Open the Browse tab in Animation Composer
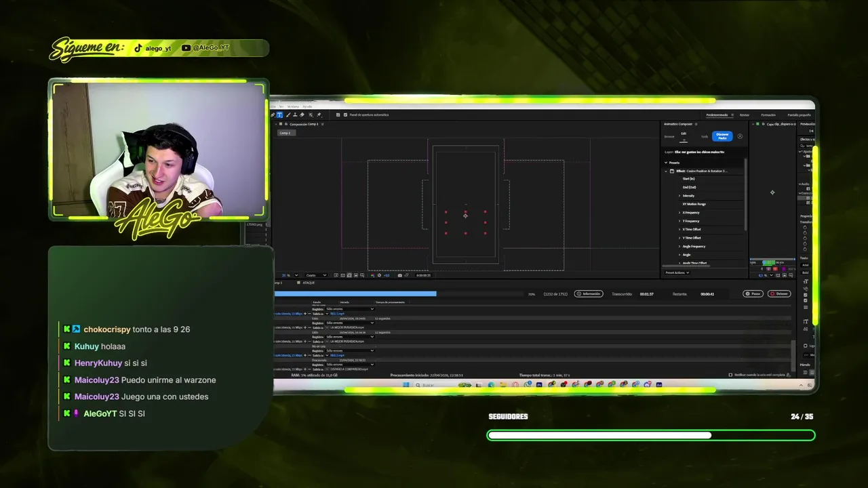The image size is (868, 488). point(669,136)
